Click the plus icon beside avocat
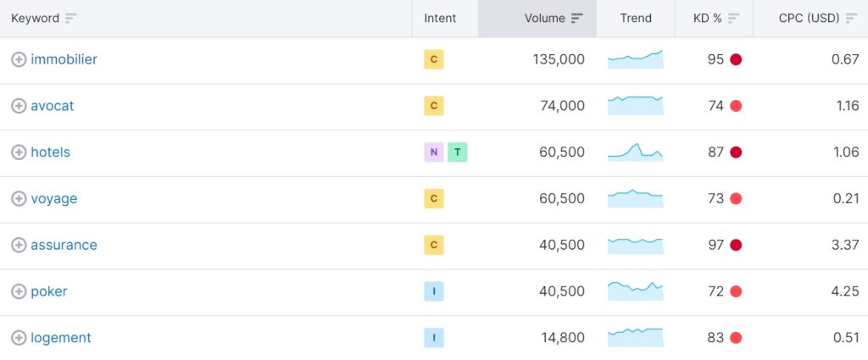Screen dimensions: 868x360 click(19, 106)
